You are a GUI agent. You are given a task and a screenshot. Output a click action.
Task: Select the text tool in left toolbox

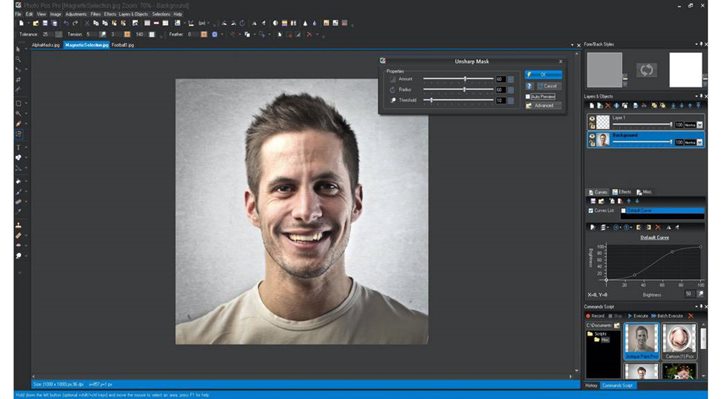click(x=18, y=147)
